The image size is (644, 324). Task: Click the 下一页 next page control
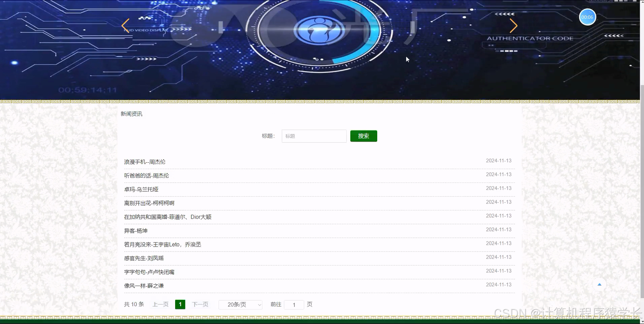click(200, 304)
